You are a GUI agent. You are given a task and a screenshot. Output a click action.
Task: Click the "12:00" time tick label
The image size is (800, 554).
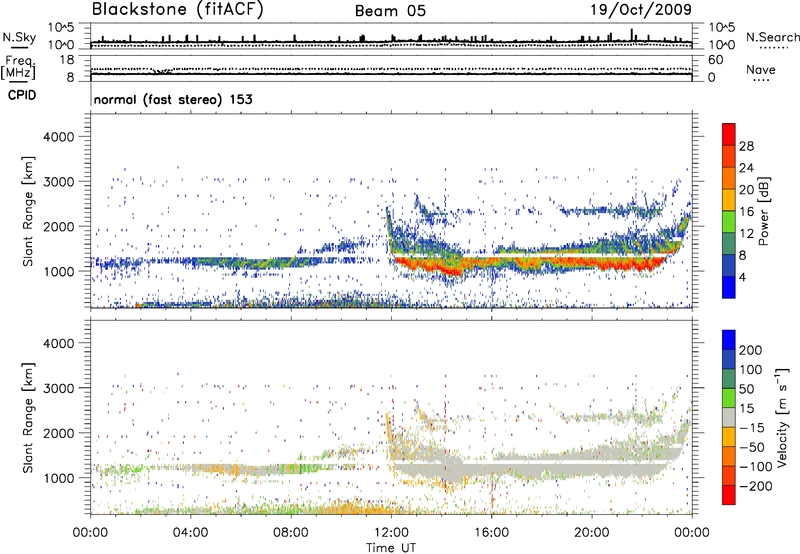click(x=391, y=533)
